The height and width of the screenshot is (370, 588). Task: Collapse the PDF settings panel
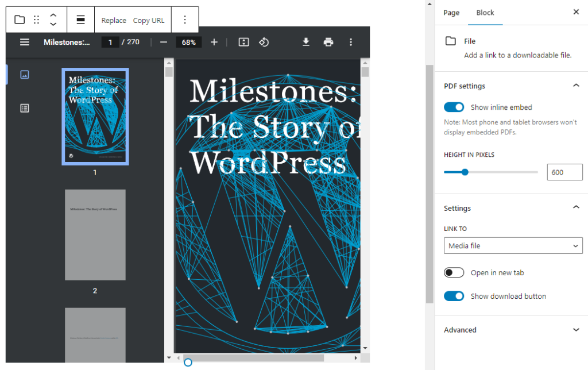point(576,86)
